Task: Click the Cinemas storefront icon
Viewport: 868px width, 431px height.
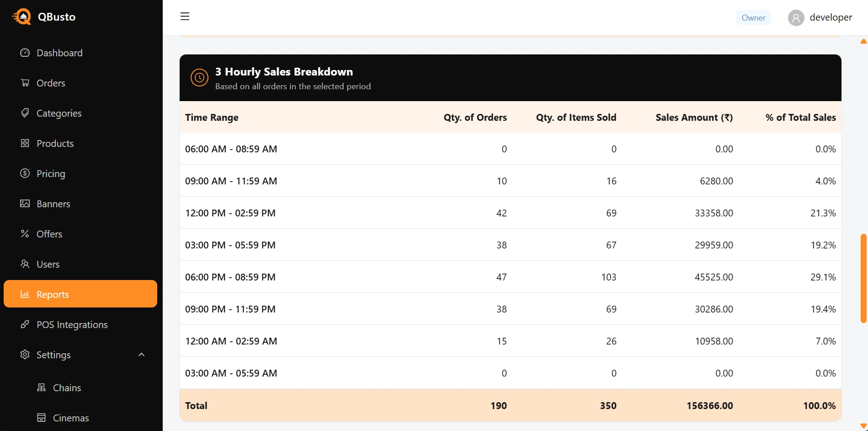Action: 41,418
